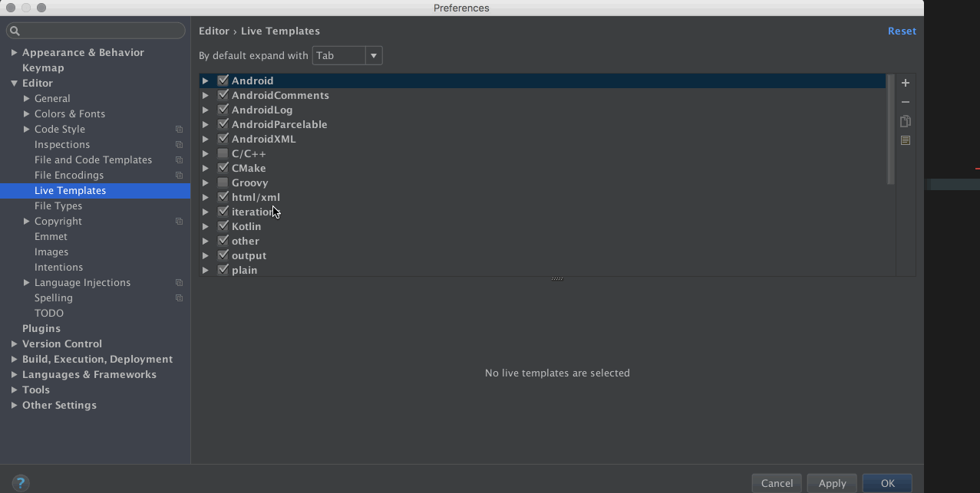This screenshot has height=493, width=980.
Task: Open Help using the question mark icon
Action: pos(20,483)
